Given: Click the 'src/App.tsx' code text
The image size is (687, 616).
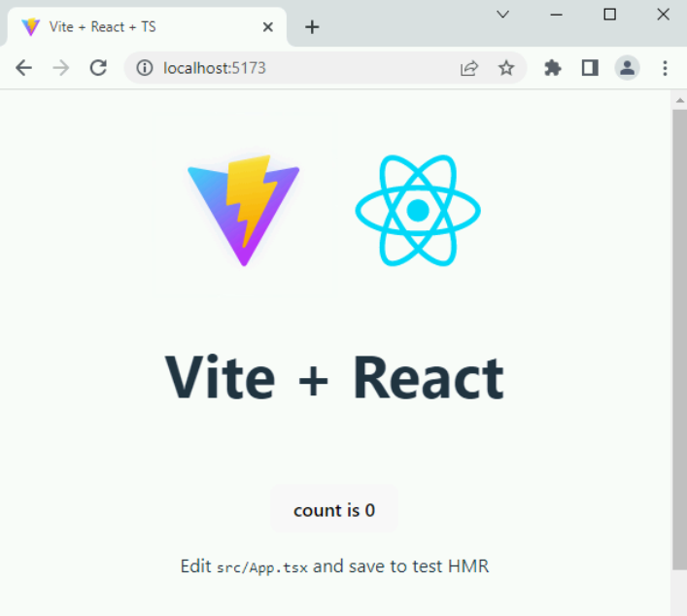Looking at the screenshot, I should 262,567.
